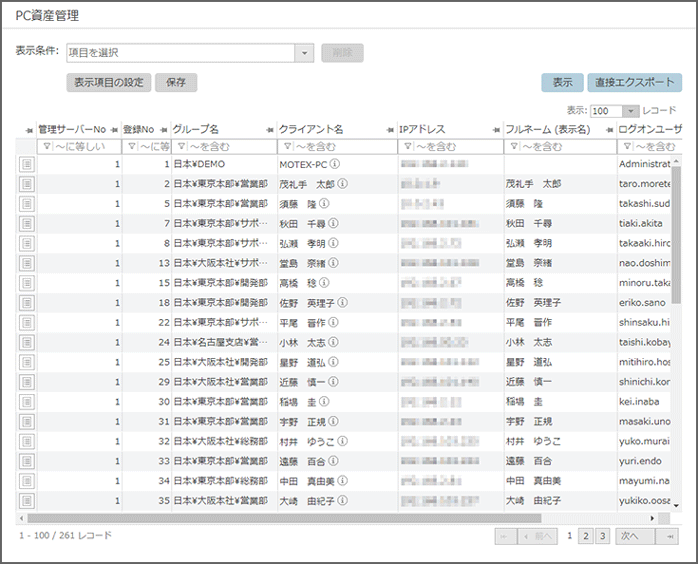The width and height of the screenshot is (698, 564).
Task: Click info icon next to client 村井 ゆうこ
Action: point(343,441)
